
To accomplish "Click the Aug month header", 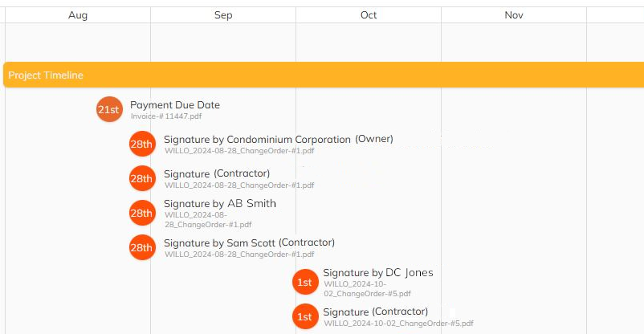I will (78, 15).
